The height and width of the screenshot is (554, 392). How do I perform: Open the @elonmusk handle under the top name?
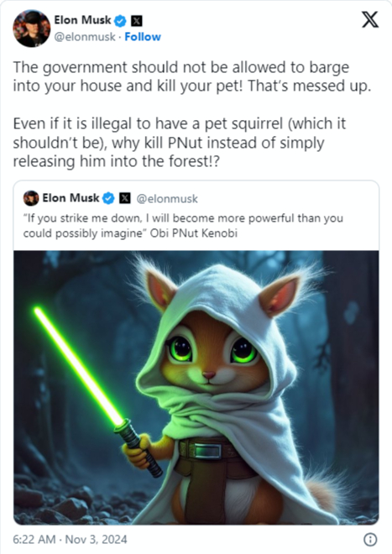pos(85,37)
